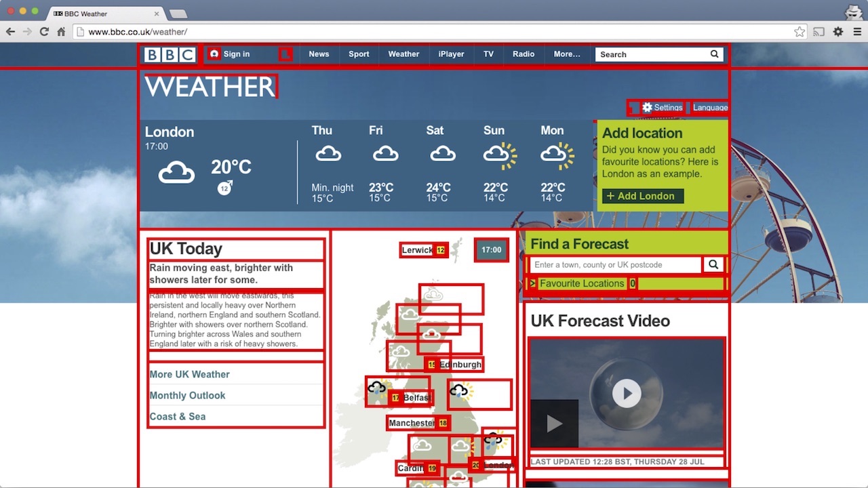Click the "LAST UPDATED 12:28 BST, THURSDAY 28 JUL" text
This screenshot has width=868, height=488.
point(617,462)
